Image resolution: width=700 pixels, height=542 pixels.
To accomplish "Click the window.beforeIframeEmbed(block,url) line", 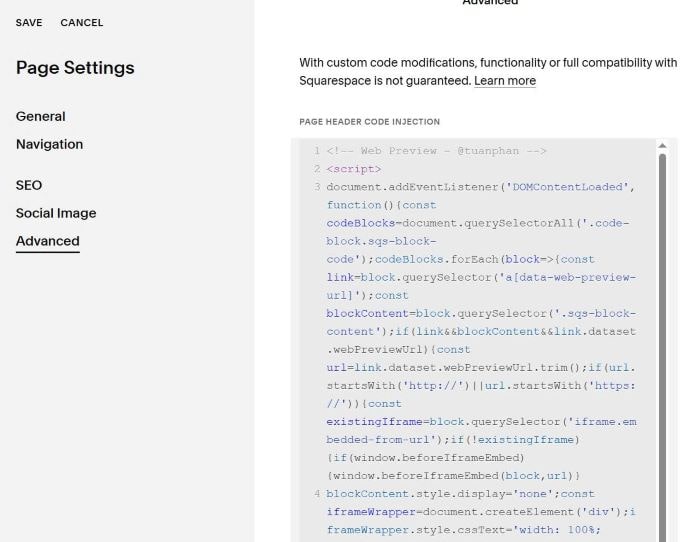I will pyautogui.click(x=453, y=476).
